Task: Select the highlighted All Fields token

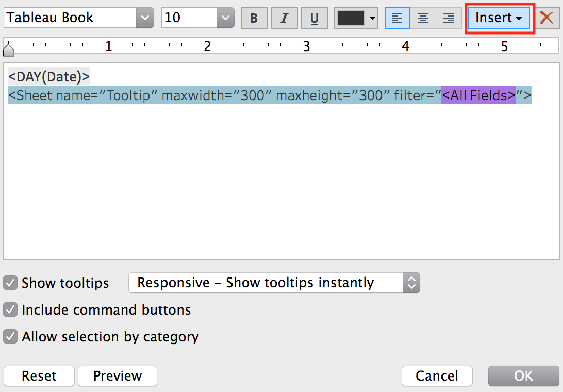Action: pyautogui.click(x=477, y=95)
